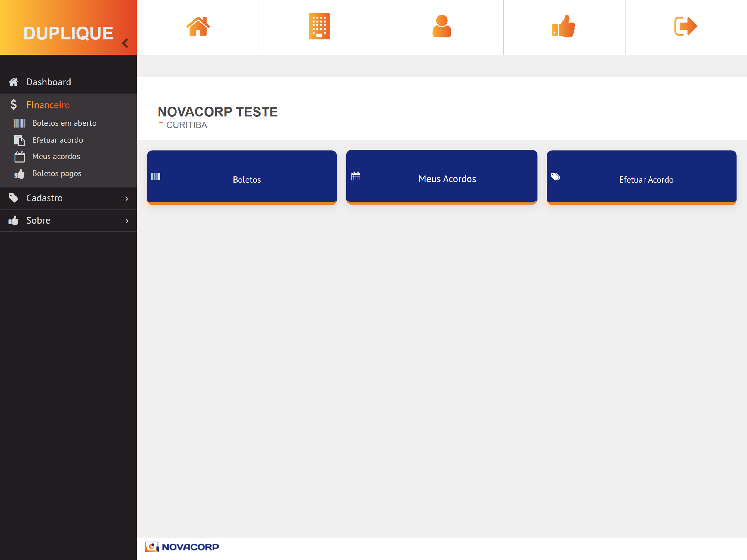The height and width of the screenshot is (560, 747).
Task: Click the tags icon on Efetuar Acordo card
Action: click(556, 177)
